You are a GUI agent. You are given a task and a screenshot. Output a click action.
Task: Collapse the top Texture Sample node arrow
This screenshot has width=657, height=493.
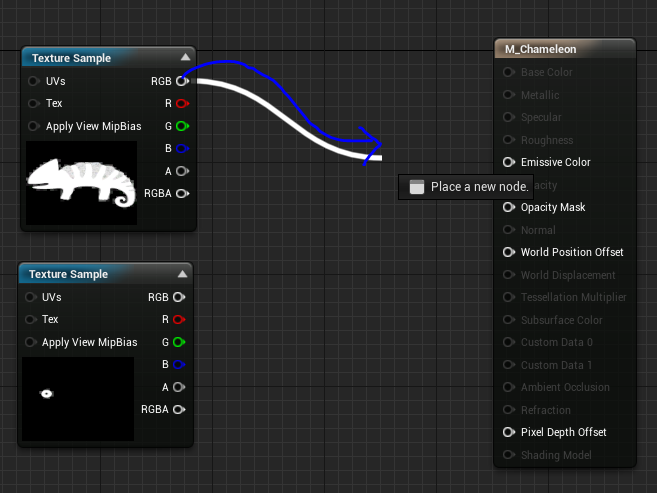coord(185,57)
